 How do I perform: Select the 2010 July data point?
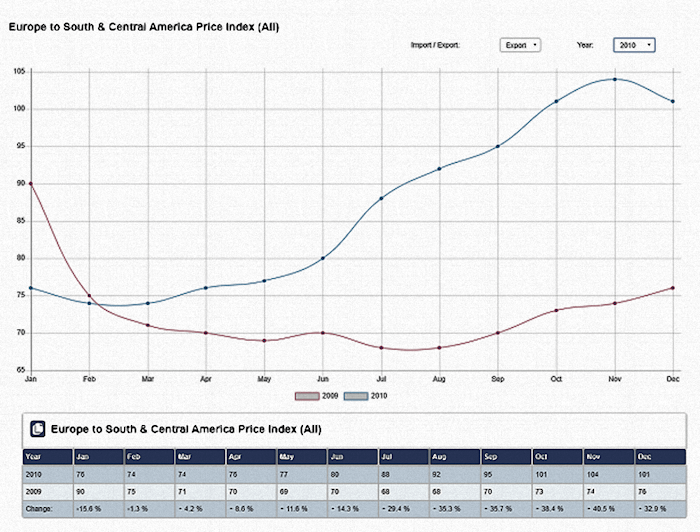(381, 198)
